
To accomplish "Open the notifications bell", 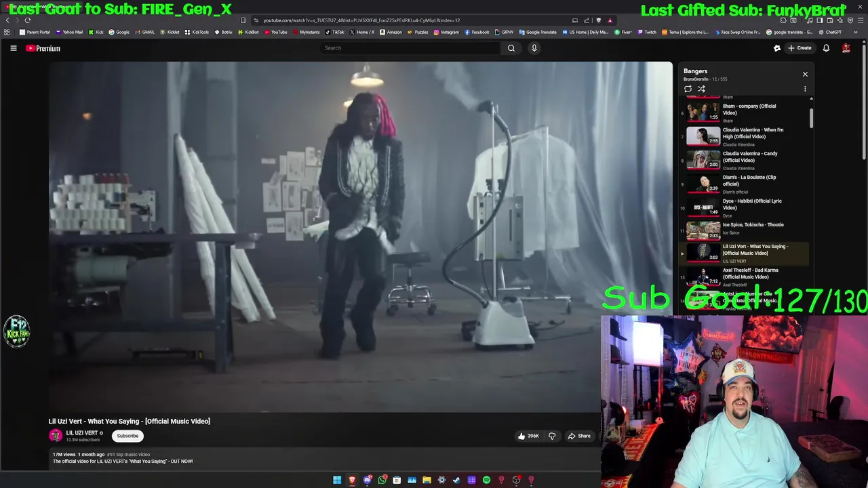I will pos(826,48).
